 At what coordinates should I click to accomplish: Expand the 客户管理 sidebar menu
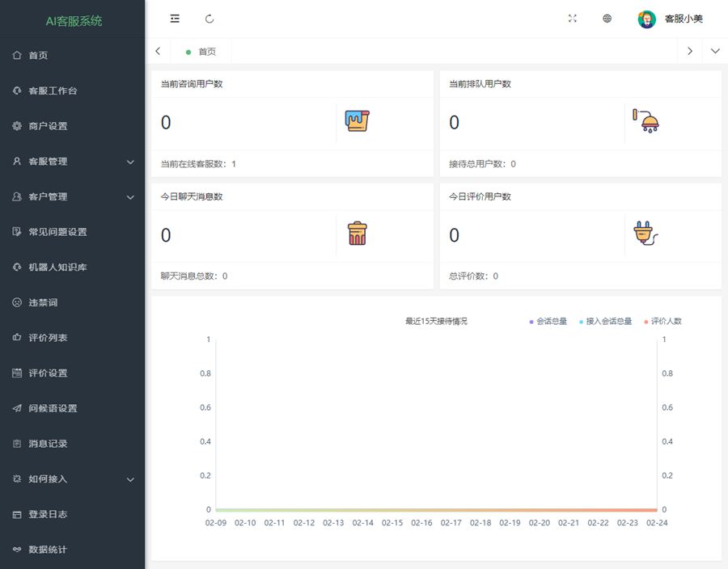(x=73, y=196)
